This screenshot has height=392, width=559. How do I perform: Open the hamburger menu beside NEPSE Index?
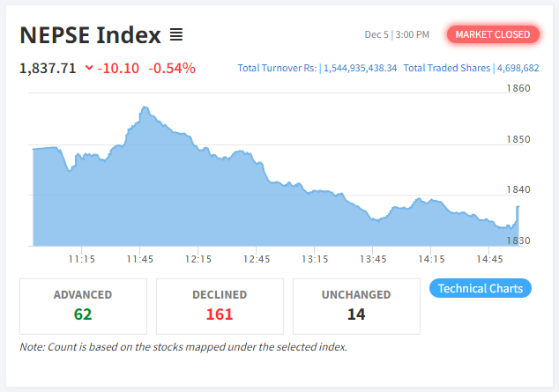176,35
